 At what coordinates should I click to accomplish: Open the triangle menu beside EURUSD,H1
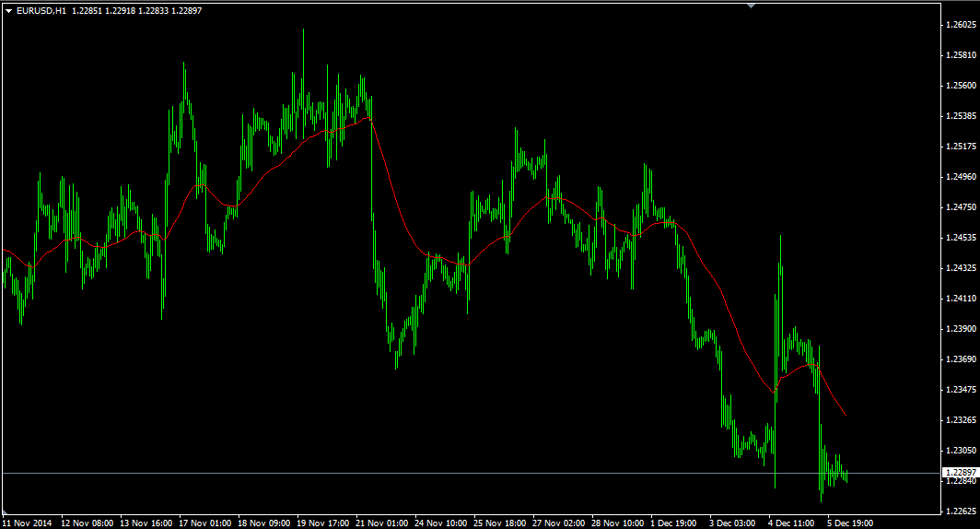tap(9, 11)
